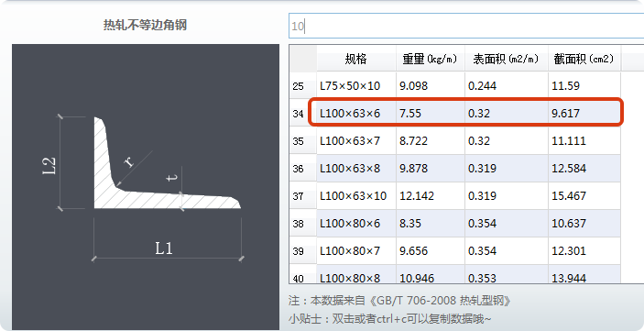Click the 规格 column header

point(356,59)
